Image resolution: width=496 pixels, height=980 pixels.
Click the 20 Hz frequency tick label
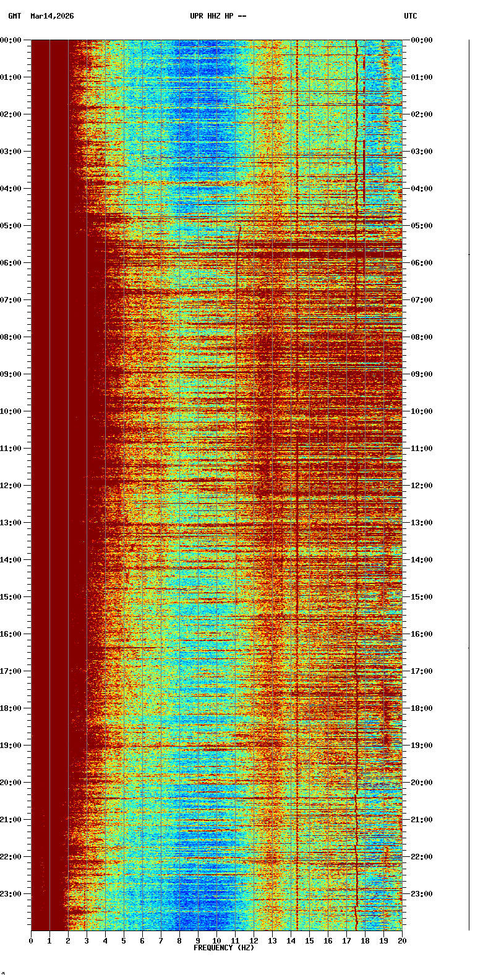[x=402, y=941]
